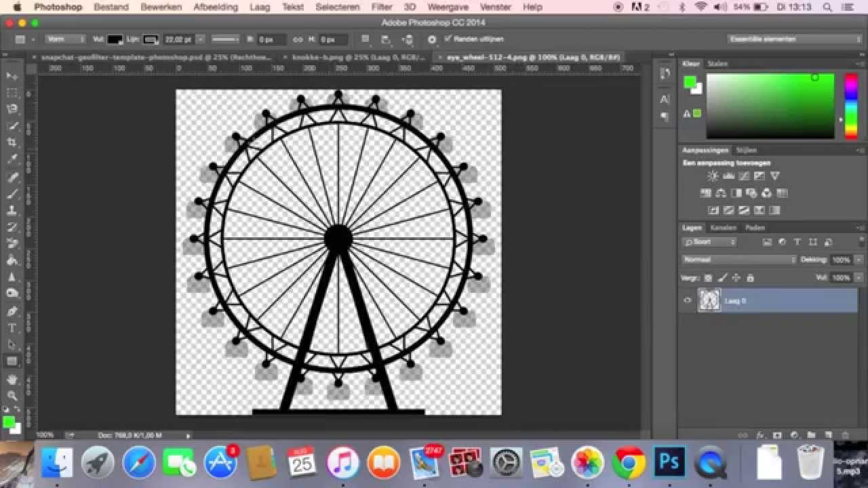Screen dimensions: 868x488
Task: Hide the Laag 0 layer visibility
Action: 687,300
